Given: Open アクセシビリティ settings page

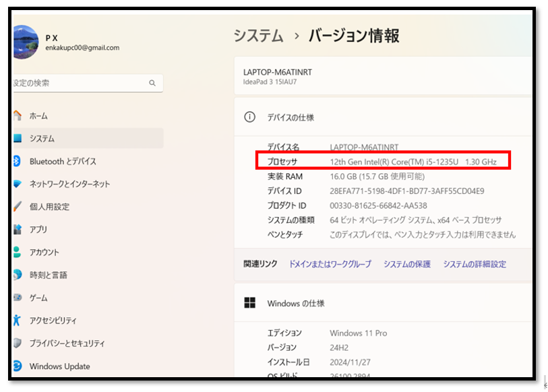Looking at the screenshot, I should point(88,321).
